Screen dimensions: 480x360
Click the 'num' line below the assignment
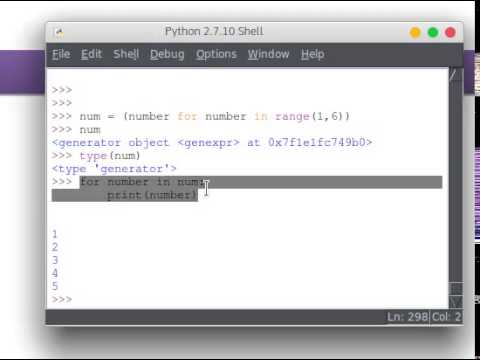click(76, 130)
